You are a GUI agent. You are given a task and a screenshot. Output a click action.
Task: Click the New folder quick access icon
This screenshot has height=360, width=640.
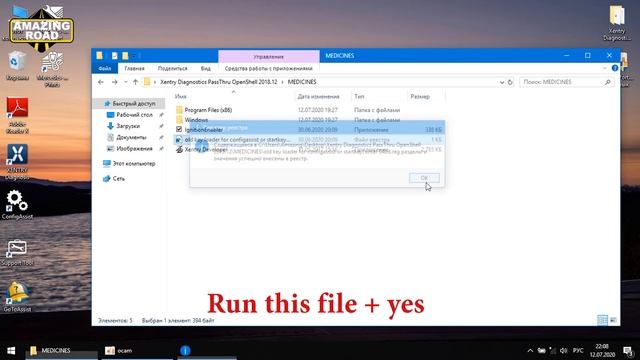[x=125, y=56]
